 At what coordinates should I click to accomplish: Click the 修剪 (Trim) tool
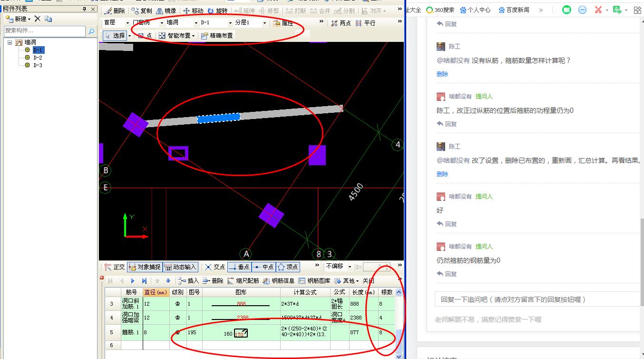269,10
